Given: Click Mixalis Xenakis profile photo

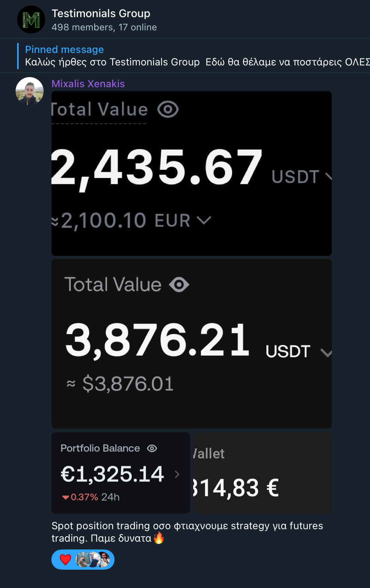Looking at the screenshot, I should click(30, 91).
